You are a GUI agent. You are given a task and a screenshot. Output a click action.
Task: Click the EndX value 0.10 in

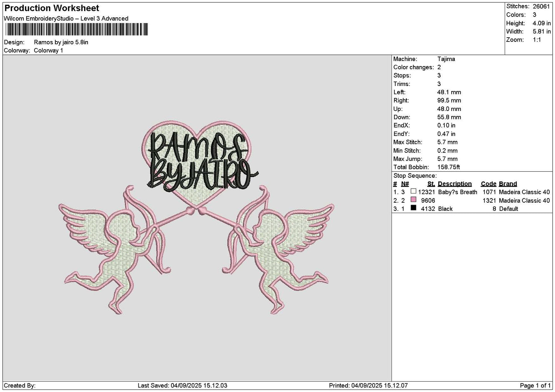(446, 126)
